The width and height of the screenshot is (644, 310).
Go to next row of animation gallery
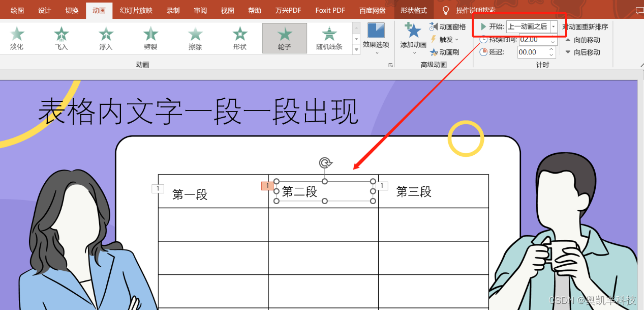[x=356, y=39]
